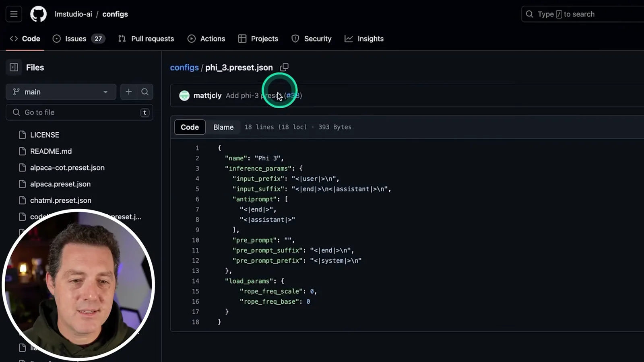Search this repository's files icon
The image size is (644, 362).
145,92
